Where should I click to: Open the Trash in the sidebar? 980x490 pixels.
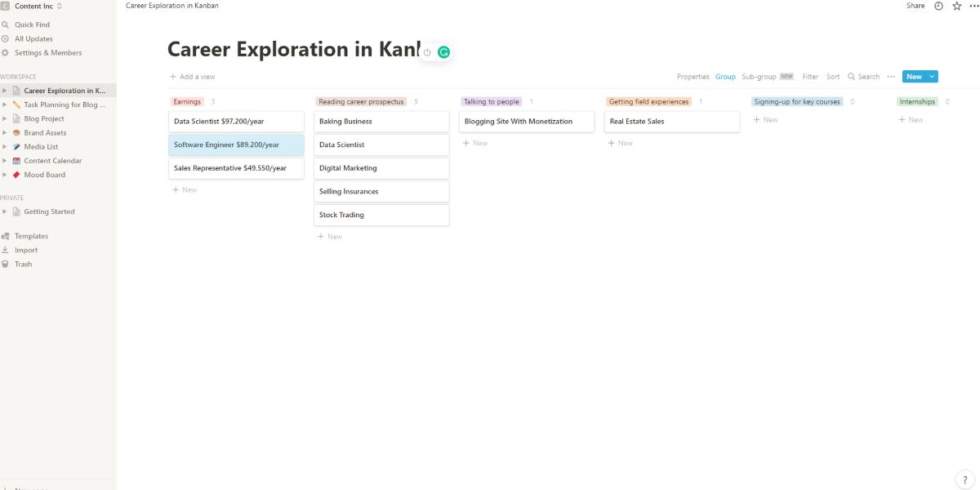click(x=23, y=264)
